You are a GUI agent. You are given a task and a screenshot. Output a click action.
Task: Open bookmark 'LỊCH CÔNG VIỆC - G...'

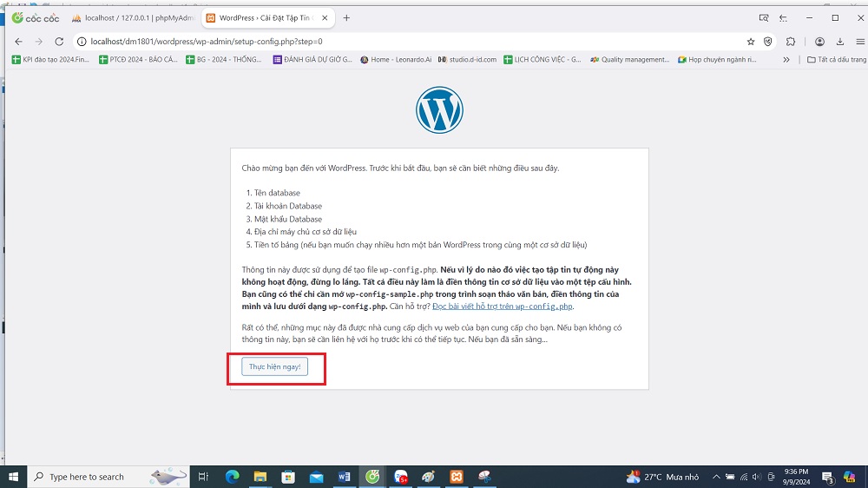click(542, 59)
